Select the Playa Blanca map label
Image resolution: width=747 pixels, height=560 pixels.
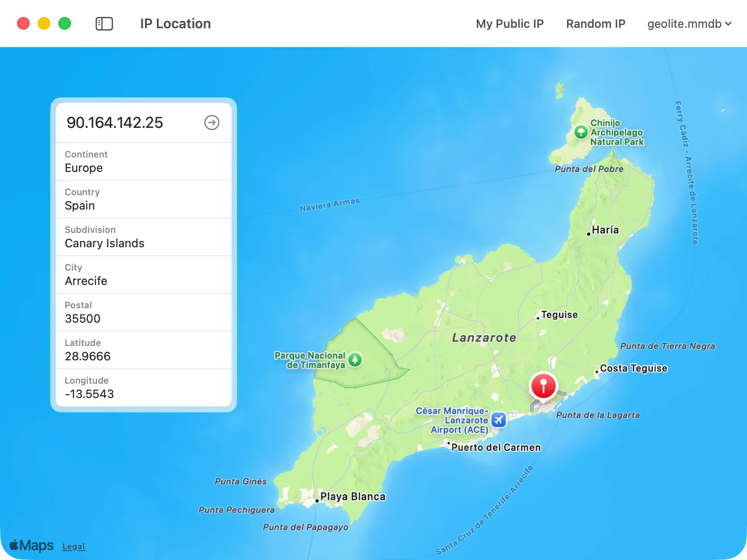352,497
